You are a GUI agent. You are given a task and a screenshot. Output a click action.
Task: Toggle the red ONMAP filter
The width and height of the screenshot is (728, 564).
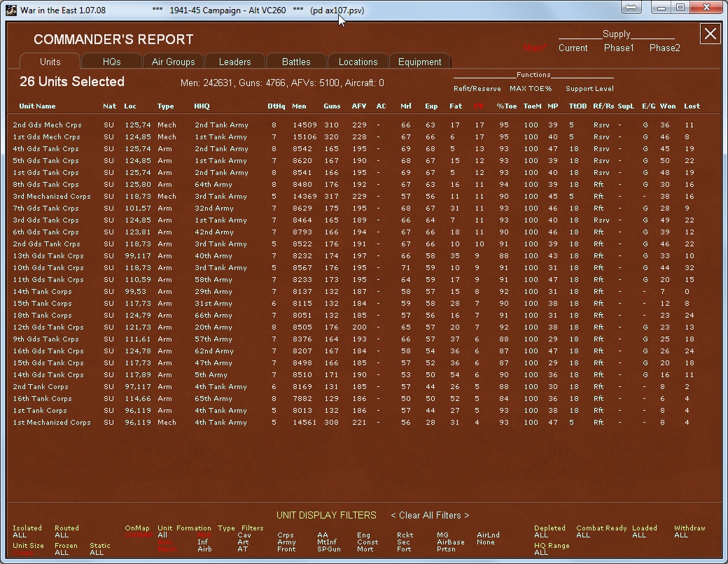(139, 535)
